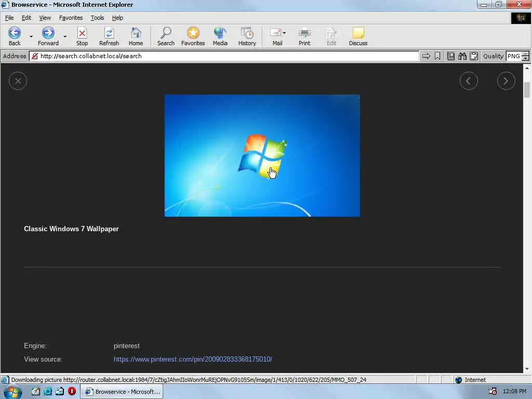Open the Search pane from the toolbar
This screenshot has height=399, width=532.
click(x=166, y=36)
